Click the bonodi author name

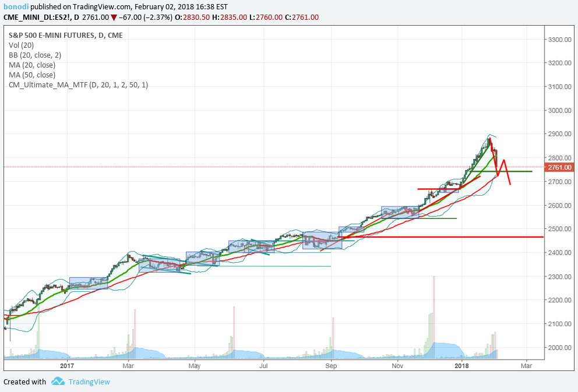(x=16, y=6)
